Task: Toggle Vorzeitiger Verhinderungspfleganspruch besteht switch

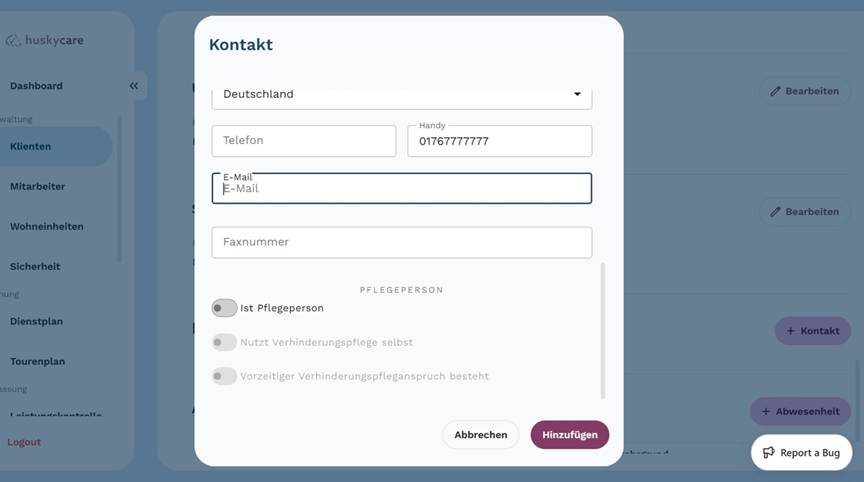Action: (224, 376)
